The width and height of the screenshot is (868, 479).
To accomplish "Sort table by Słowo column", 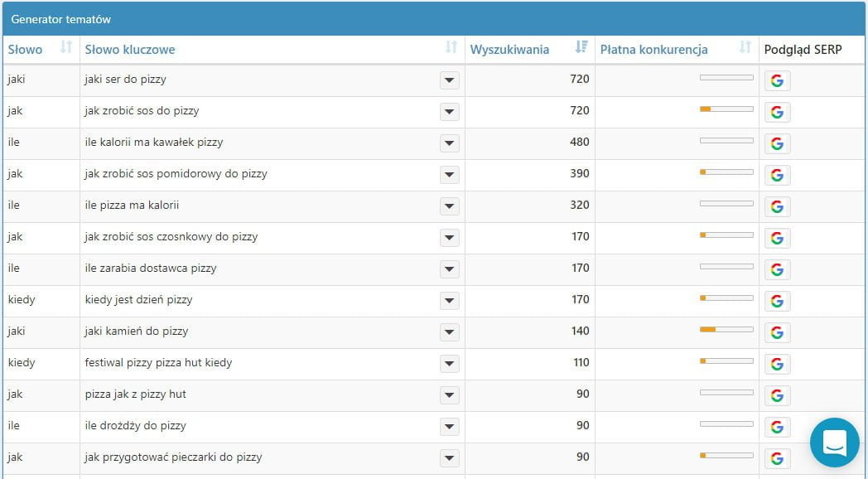I will tap(66, 49).
